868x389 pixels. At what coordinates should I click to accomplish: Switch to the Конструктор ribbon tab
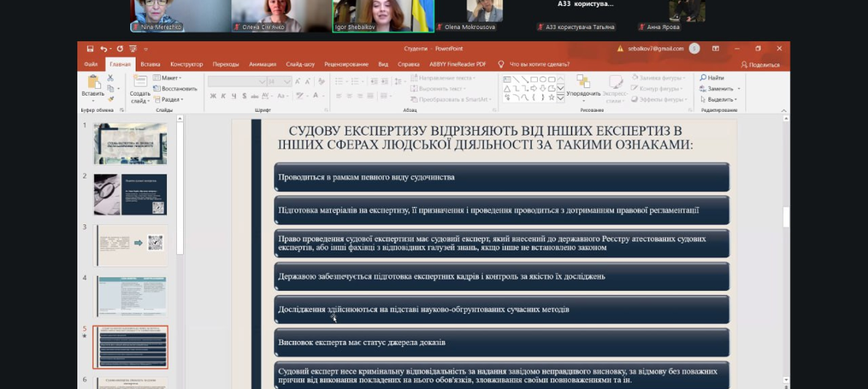[x=186, y=64]
